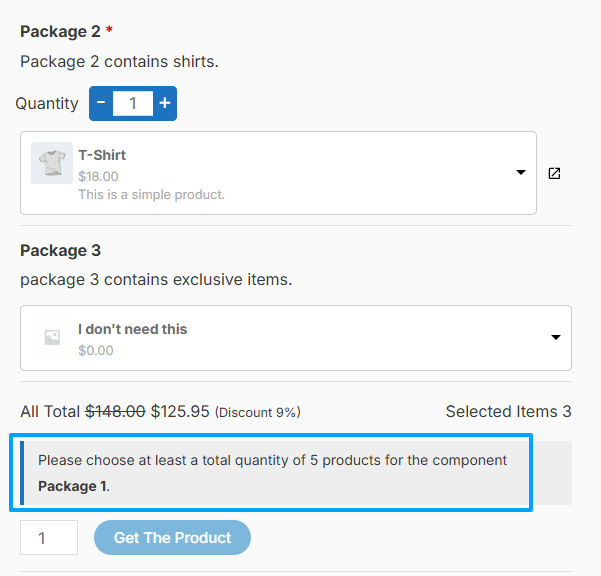This screenshot has width=601, height=576.
Task: Click the discounted $125.95 total price
Action: click(180, 412)
